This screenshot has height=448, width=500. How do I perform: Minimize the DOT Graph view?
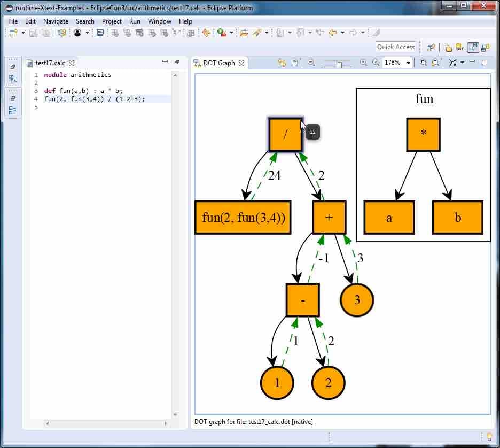coord(472,63)
